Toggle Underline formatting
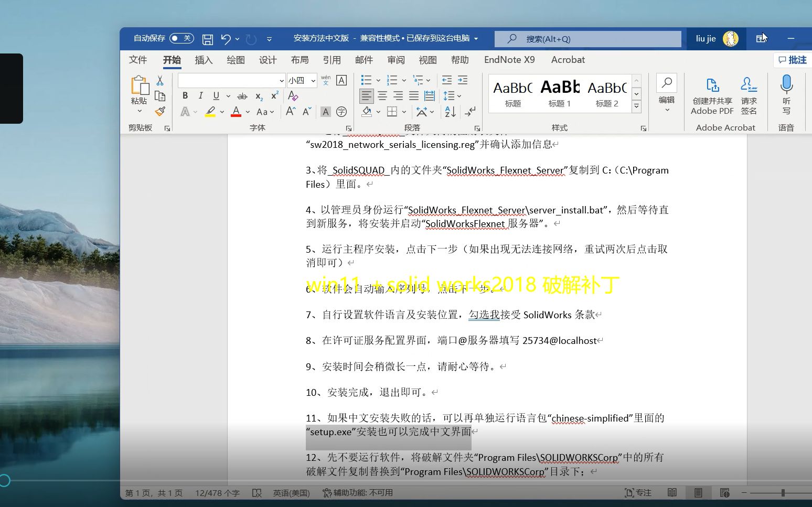This screenshot has height=507, width=812. coord(216,96)
